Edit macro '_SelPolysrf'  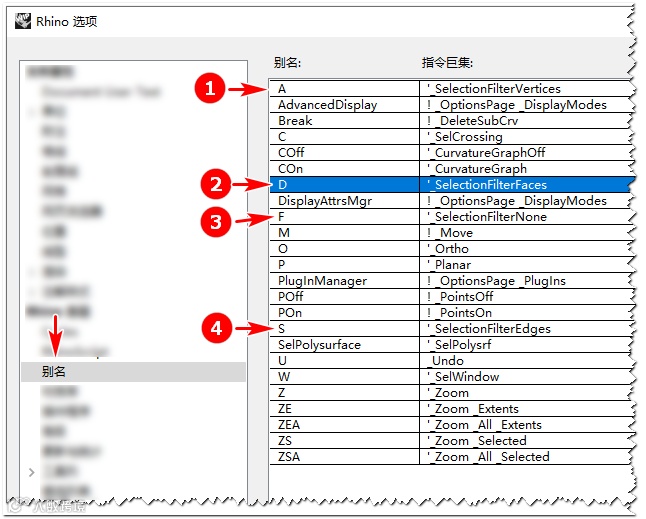(525, 345)
